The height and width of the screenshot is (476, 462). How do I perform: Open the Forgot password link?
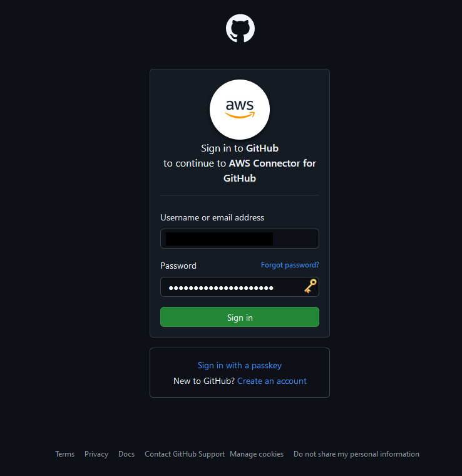point(290,265)
